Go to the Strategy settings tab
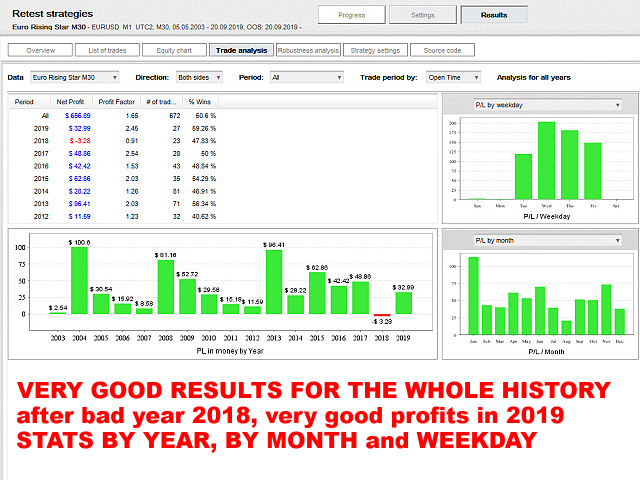This screenshot has width=640, height=480. [x=376, y=49]
